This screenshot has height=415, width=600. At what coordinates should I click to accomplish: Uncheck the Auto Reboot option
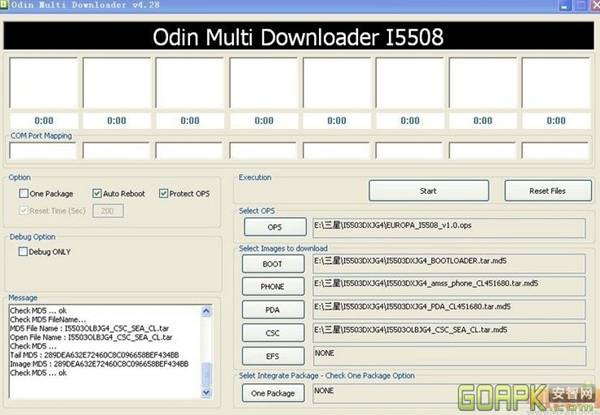click(97, 194)
